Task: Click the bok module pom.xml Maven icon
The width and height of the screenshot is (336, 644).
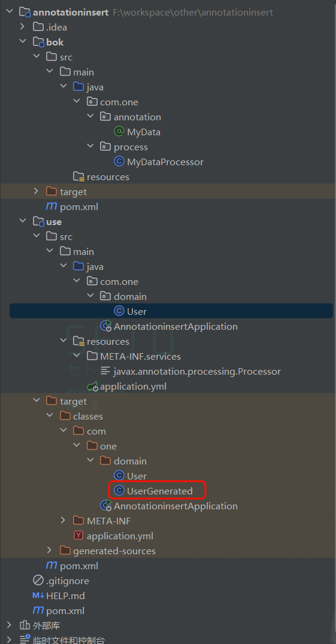Action: pyautogui.click(x=52, y=206)
